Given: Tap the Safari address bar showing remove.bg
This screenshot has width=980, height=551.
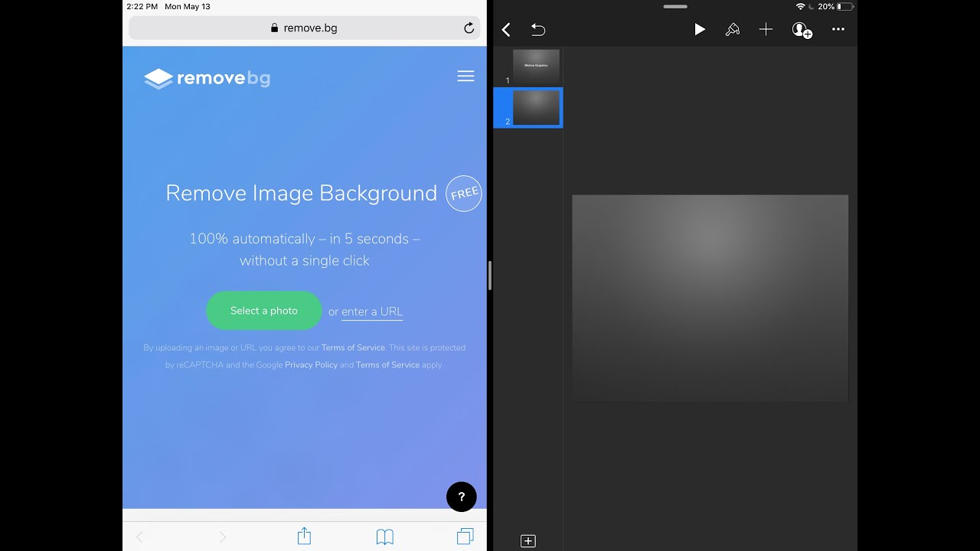Looking at the screenshot, I should pyautogui.click(x=305, y=28).
